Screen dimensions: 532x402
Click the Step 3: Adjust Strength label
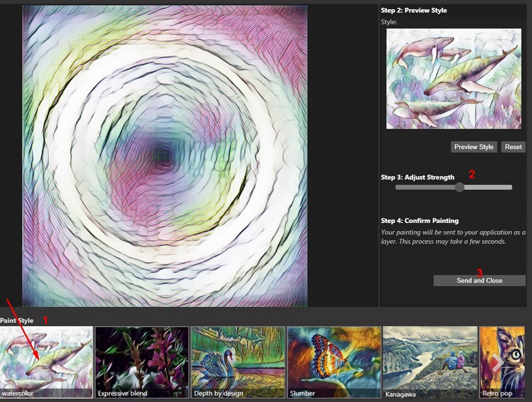(418, 177)
